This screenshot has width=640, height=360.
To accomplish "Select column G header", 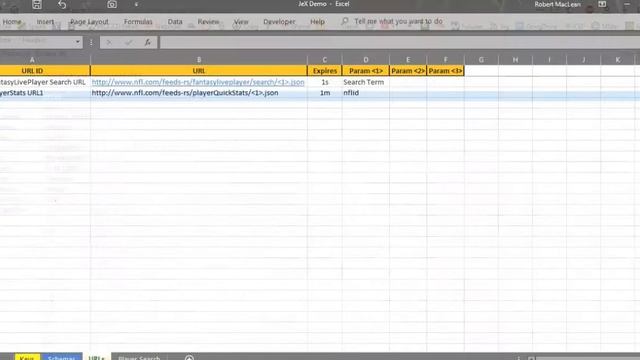I will click(481, 60).
